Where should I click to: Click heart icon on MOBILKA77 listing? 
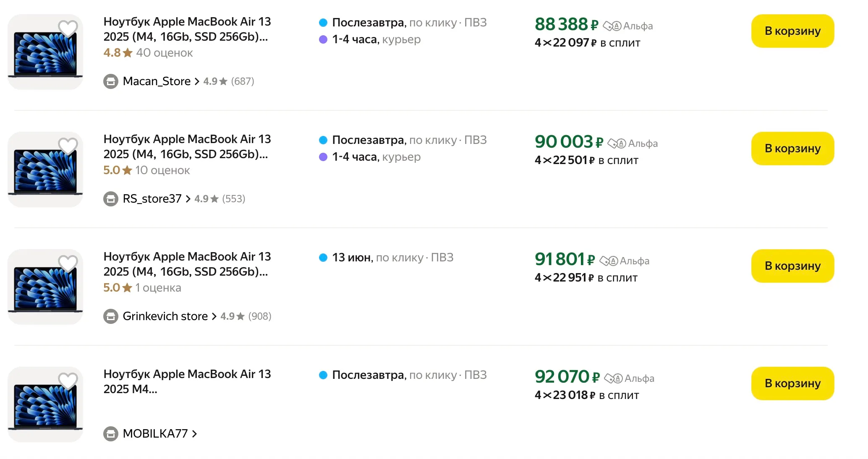point(68,381)
